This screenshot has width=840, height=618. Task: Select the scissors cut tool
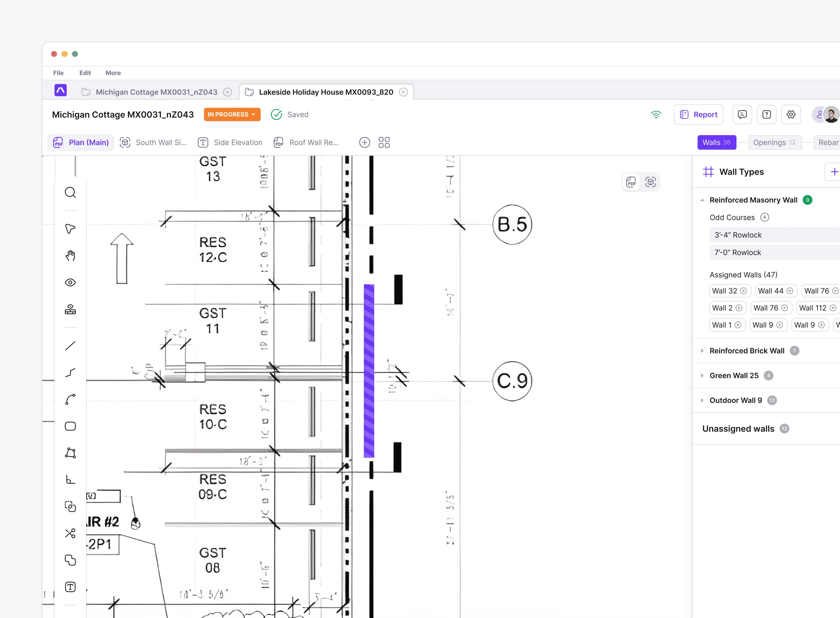tap(70, 533)
